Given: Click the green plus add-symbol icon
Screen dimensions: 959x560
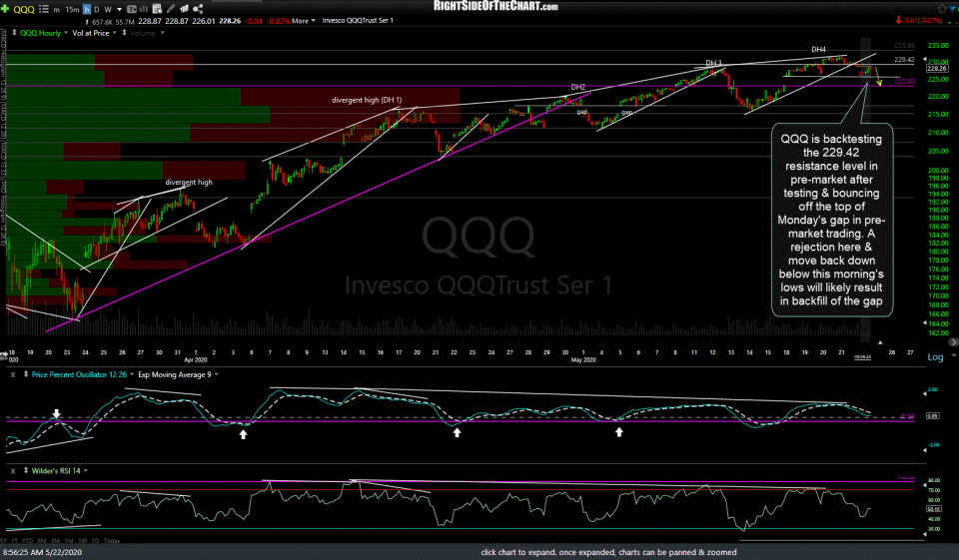Looking at the screenshot, I should point(5,9).
